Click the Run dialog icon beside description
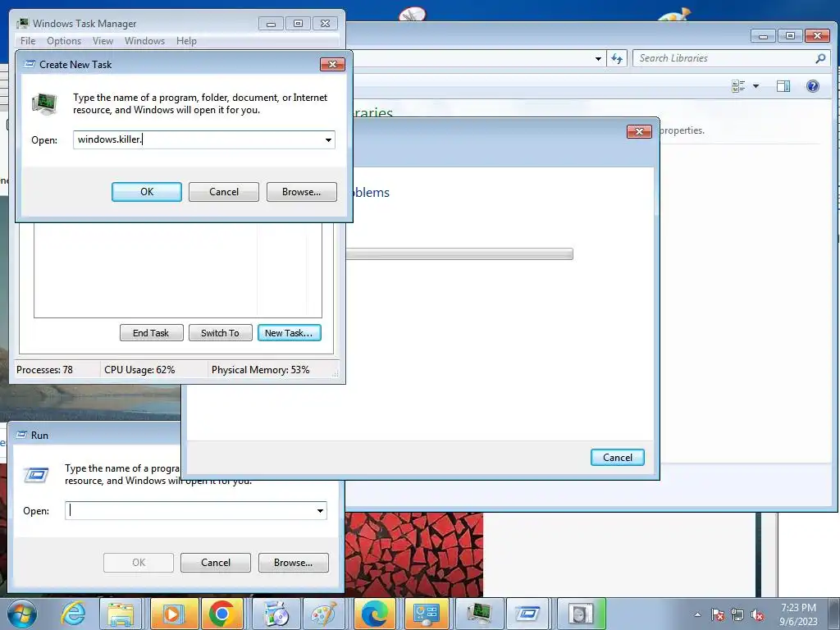The height and width of the screenshot is (630, 840). (36, 475)
